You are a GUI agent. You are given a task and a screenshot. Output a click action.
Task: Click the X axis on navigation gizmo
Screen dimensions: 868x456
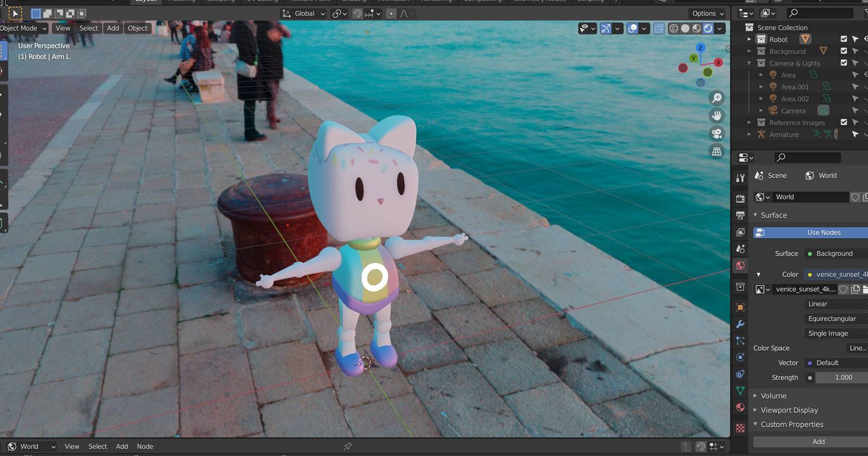(718, 62)
